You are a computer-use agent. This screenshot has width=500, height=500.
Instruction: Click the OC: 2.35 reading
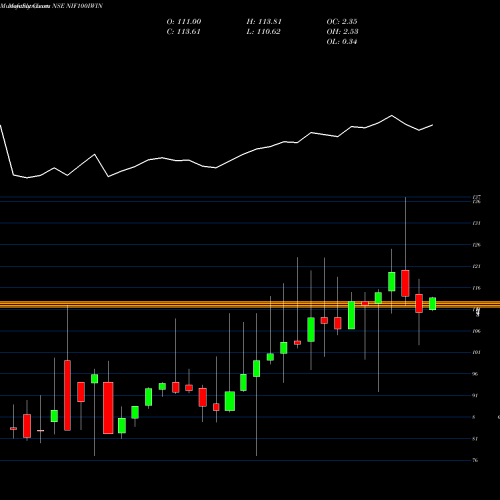[342, 22]
